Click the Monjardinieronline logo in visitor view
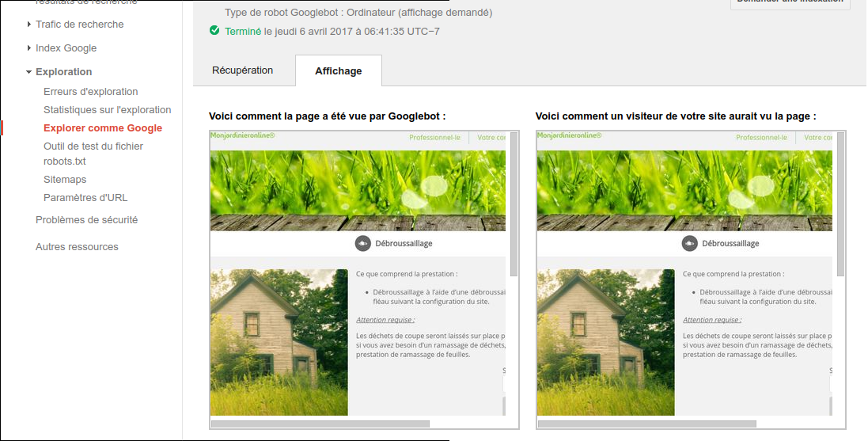The height and width of the screenshot is (441, 868). (x=569, y=135)
